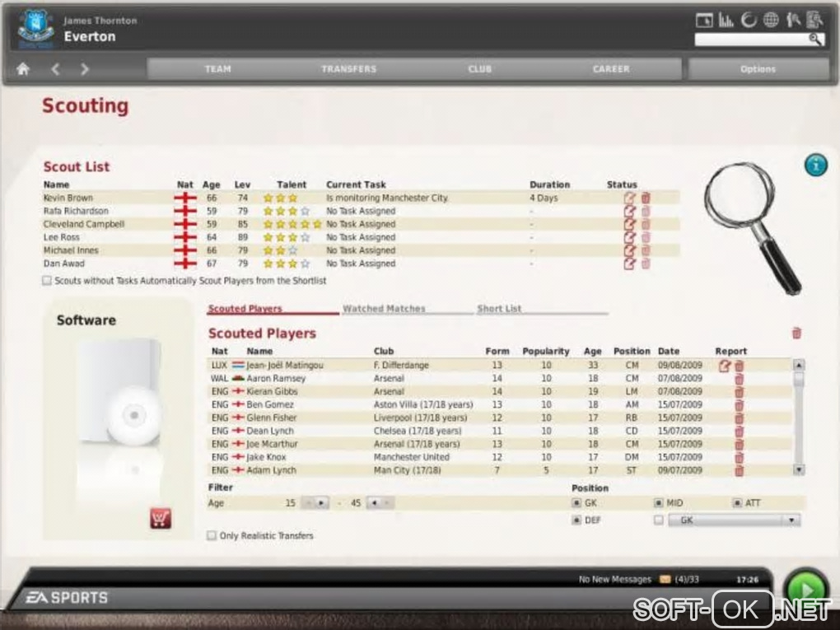Navigate forward with the right arrow
This screenshot has height=630, width=840.
85,69
